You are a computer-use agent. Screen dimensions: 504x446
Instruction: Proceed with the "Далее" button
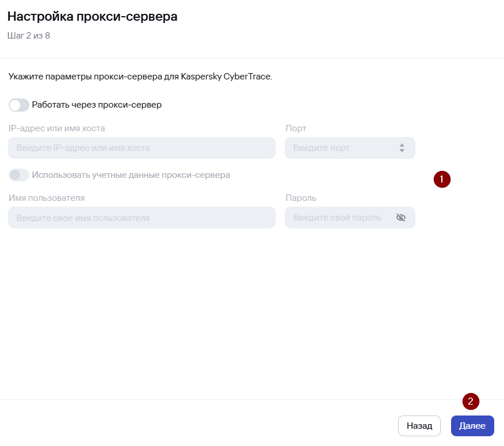point(472,426)
